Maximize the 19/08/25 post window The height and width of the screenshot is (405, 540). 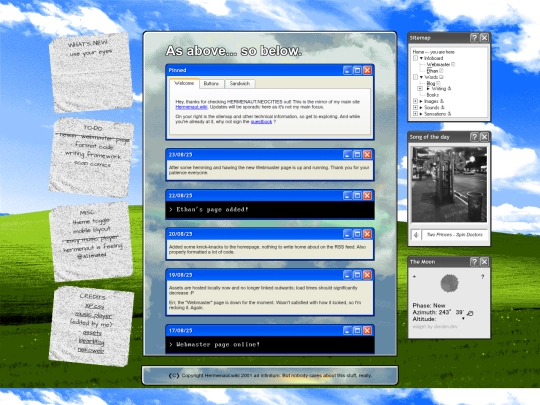pos(357,275)
